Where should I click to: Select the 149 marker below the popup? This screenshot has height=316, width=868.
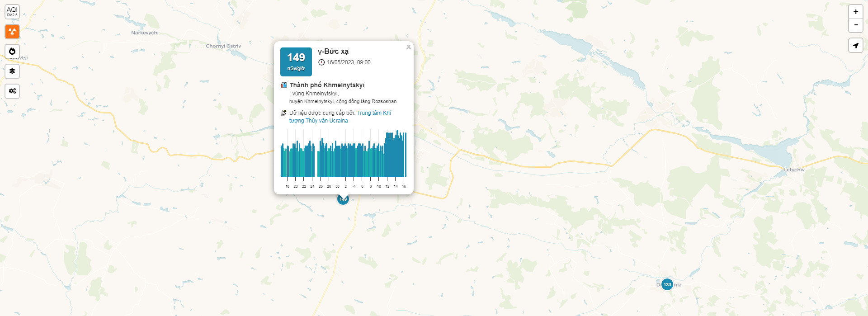343,199
